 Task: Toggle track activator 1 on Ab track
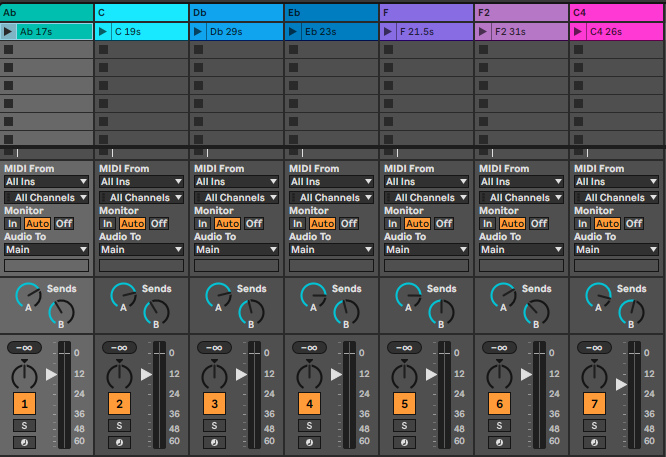pyautogui.click(x=24, y=403)
